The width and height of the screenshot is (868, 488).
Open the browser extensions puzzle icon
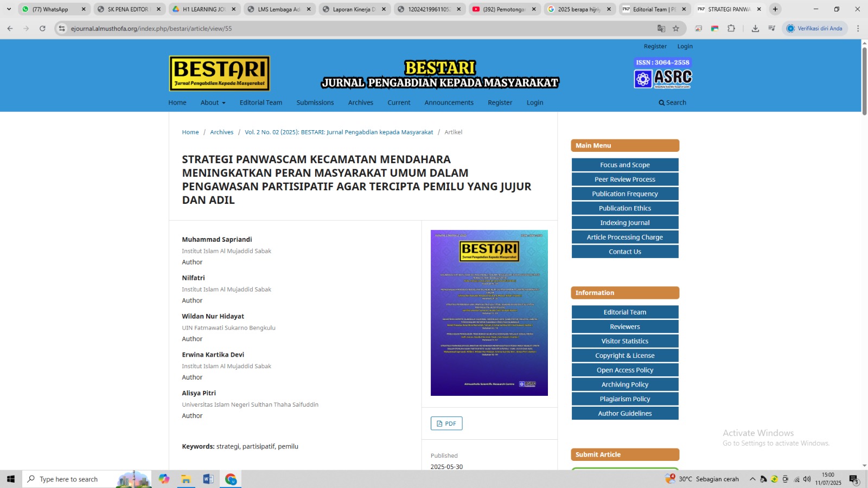coord(731,28)
